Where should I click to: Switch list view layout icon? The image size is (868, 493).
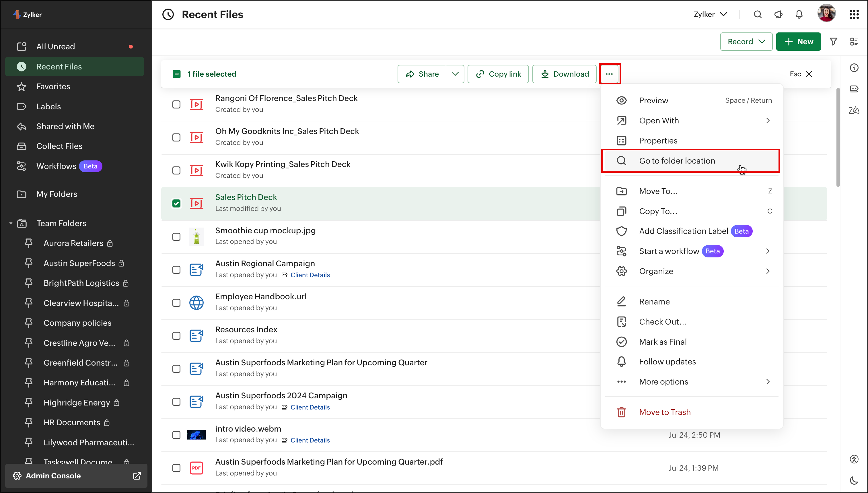(x=854, y=42)
